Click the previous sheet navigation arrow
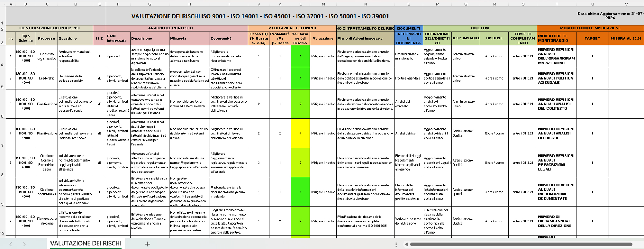The height and width of the screenshot is (249, 644). click(x=11, y=244)
